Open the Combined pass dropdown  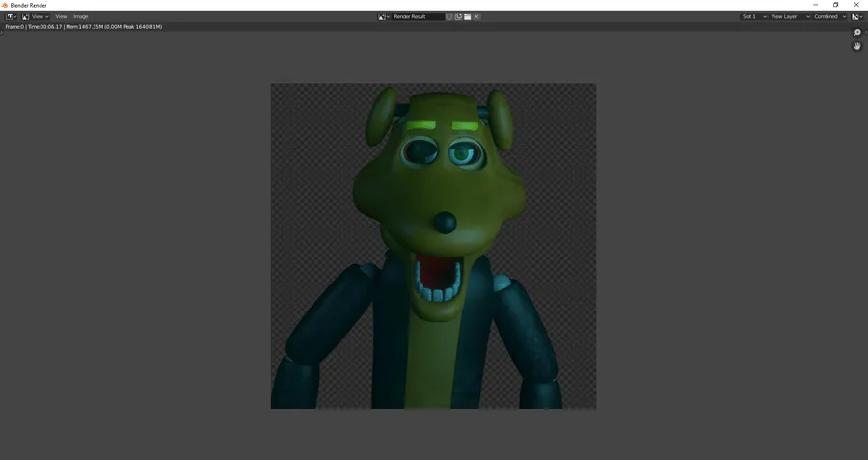click(829, 16)
